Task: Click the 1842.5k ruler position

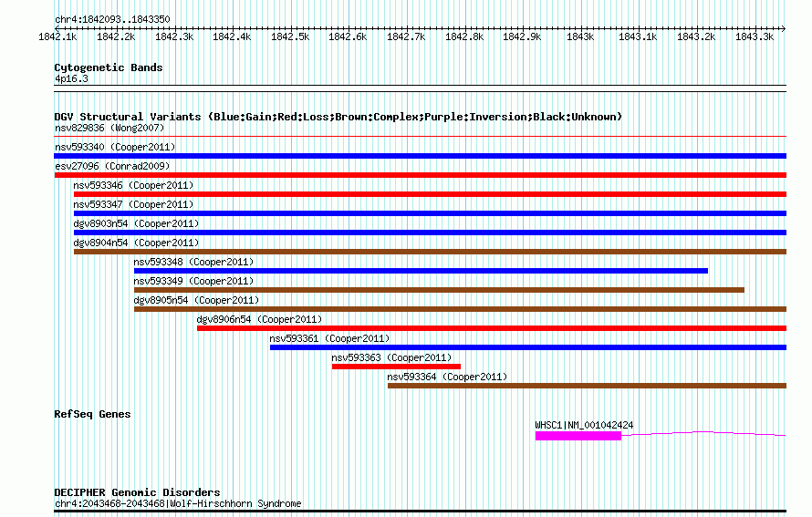Action: (290, 36)
